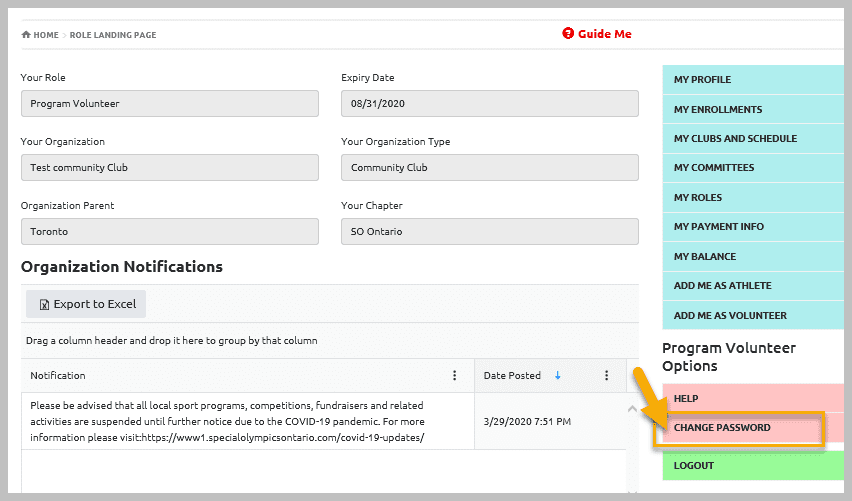Open Notification column options menu

[x=454, y=375]
